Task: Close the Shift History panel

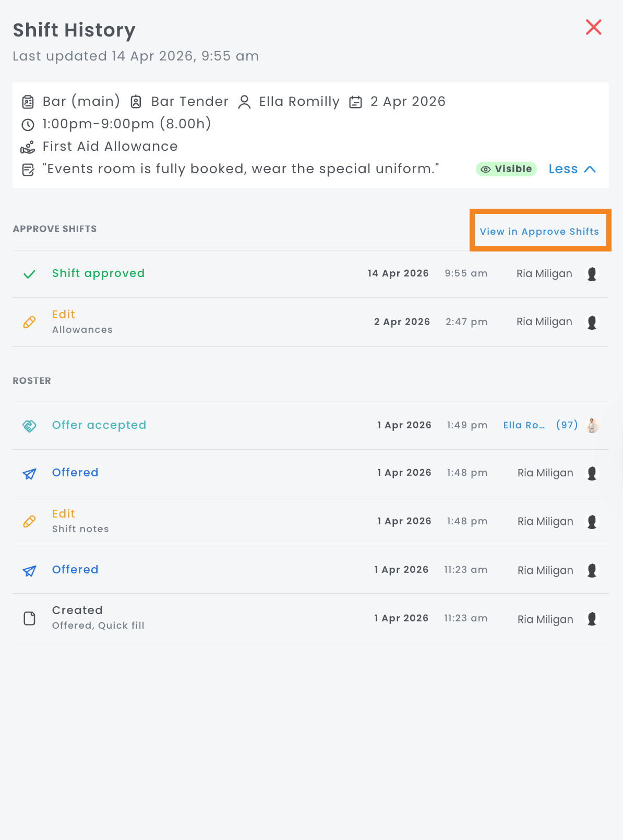Action: 593,27
